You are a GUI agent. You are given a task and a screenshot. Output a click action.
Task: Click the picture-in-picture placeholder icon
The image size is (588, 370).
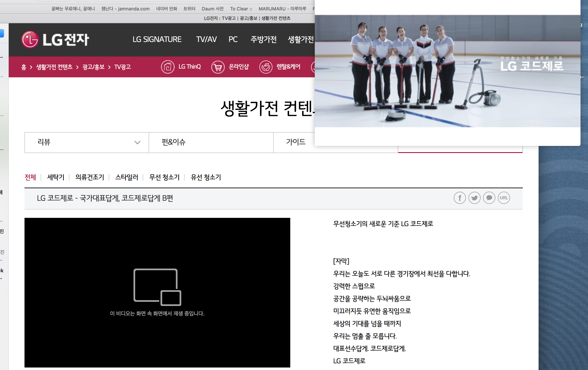pos(157,287)
